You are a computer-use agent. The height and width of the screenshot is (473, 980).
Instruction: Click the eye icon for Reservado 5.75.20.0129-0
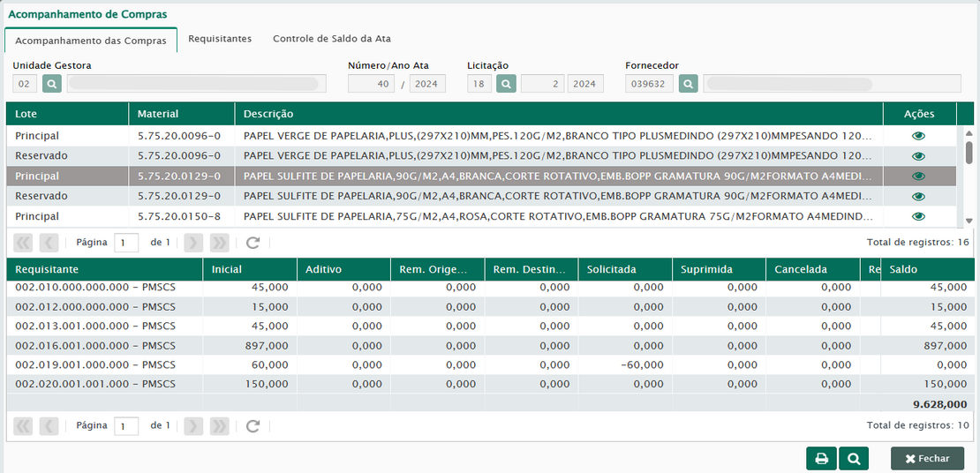click(x=918, y=197)
